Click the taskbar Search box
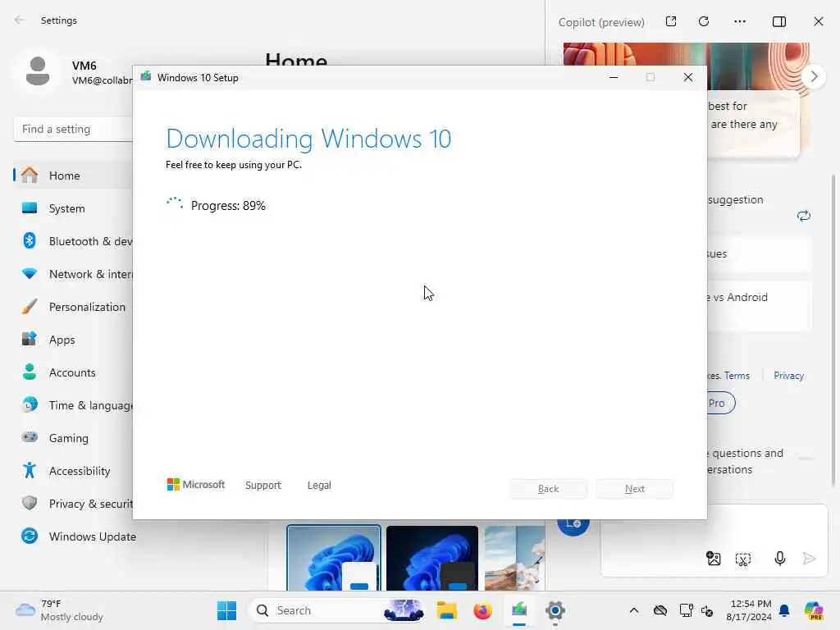 [337, 610]
